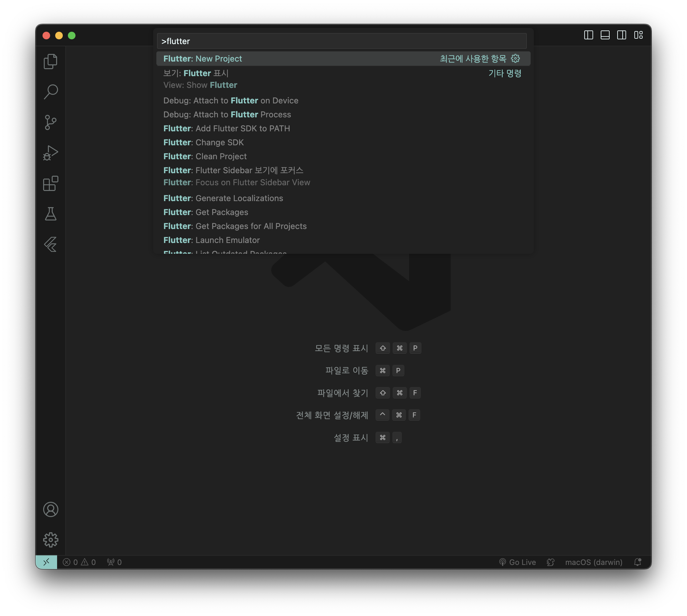Image resolution: width=687 pixels, height=616 pixels.
Task: Open the Testing flask icon
Action: [51, 214]
